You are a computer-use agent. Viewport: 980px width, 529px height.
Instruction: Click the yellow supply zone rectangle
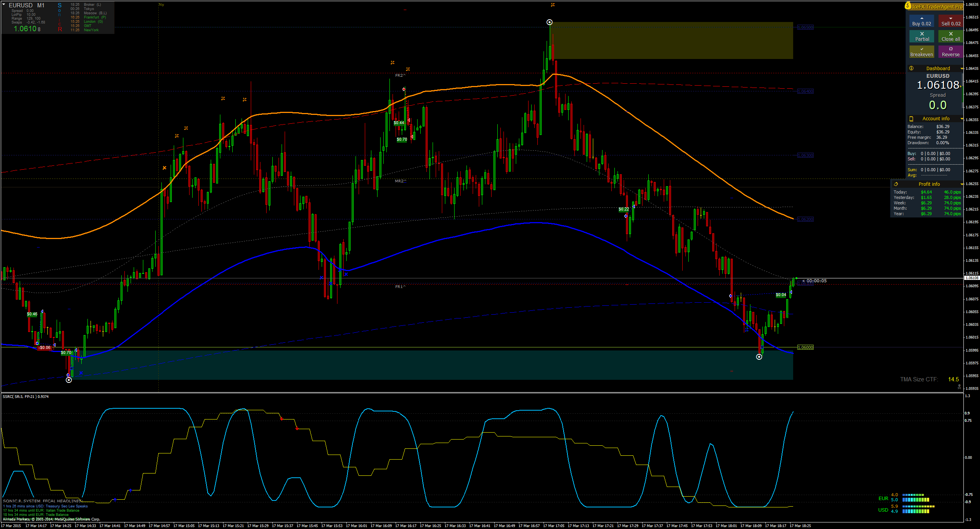coord(671,40)
